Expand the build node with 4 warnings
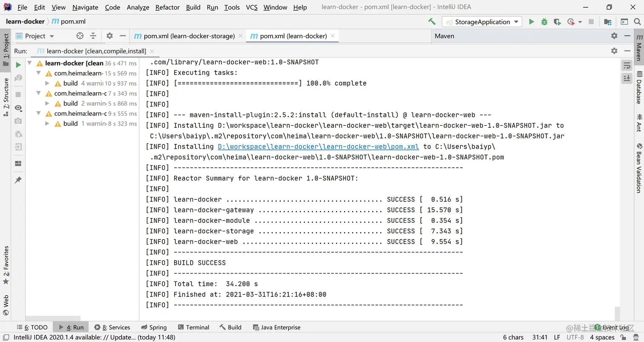Image resolution: width=644 pixels, height=342 pixels. 47,83
